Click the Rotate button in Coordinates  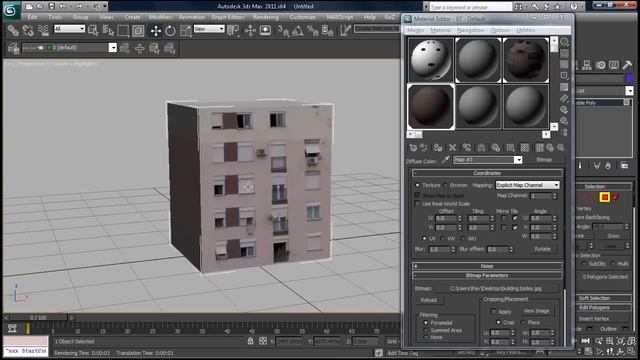542,249
